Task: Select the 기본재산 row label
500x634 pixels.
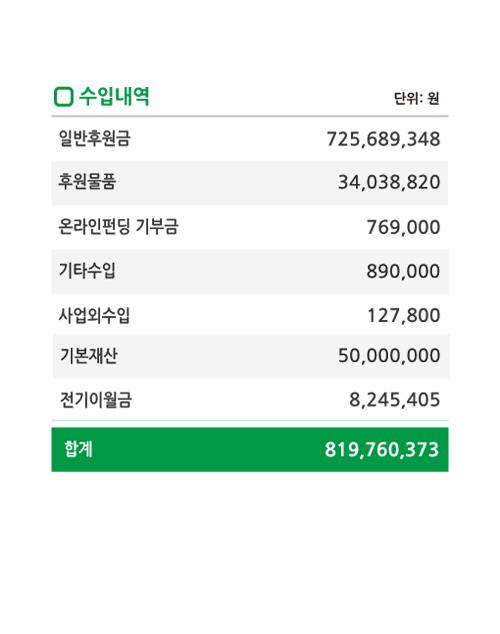Action: pos(89,356)
